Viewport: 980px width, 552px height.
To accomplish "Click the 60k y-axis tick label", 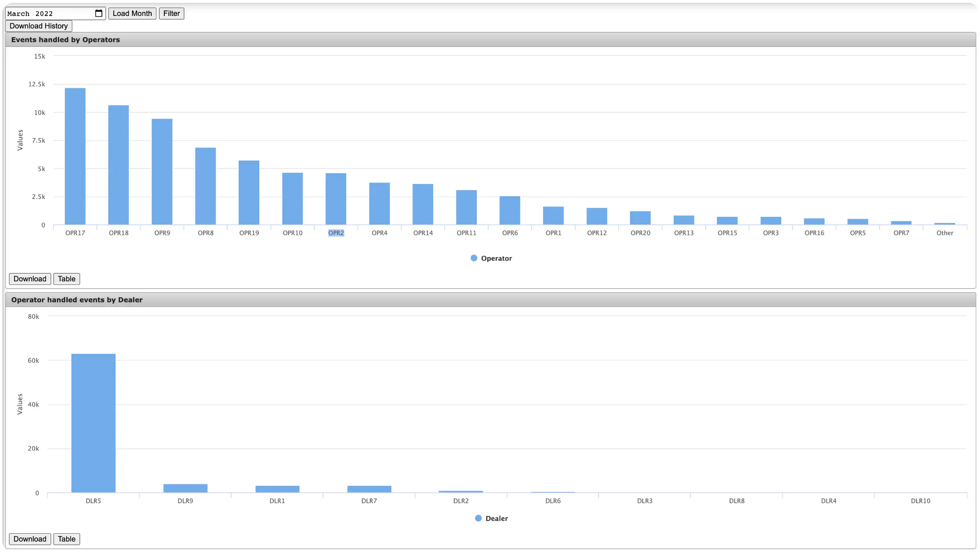I will coord(33,360).
